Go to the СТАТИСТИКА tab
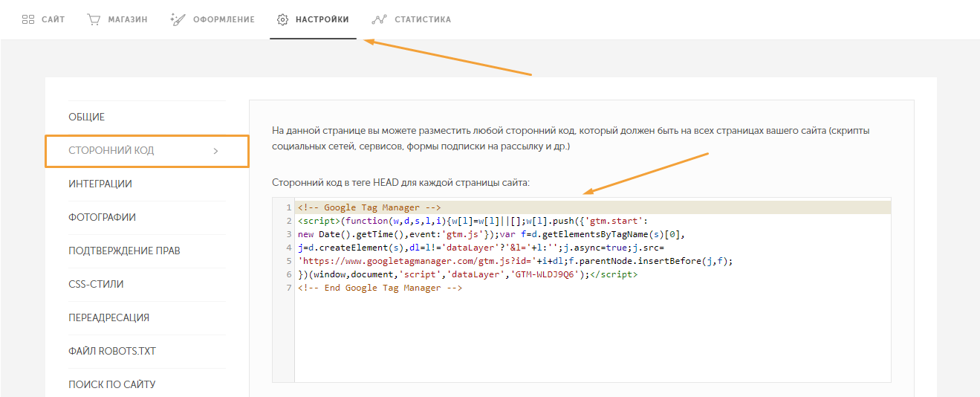Viewport: 980px width, 397px height. (423, 19)
